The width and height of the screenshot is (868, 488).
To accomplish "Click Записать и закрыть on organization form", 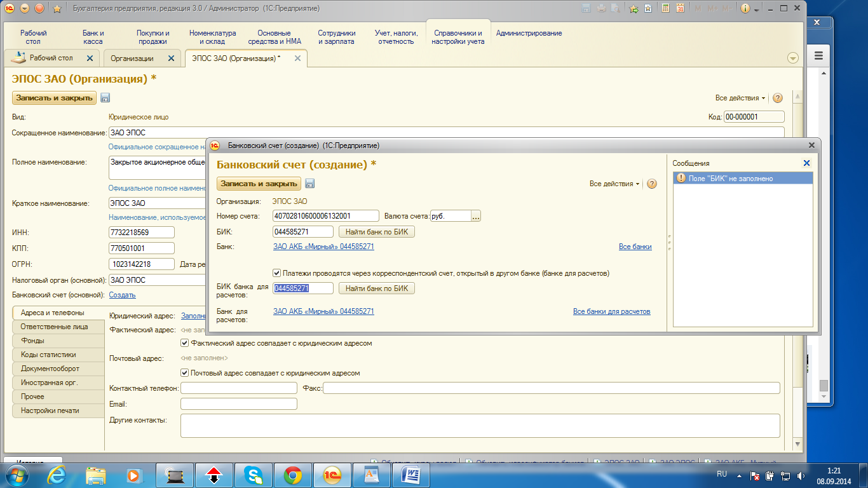I will click(55, 98).
